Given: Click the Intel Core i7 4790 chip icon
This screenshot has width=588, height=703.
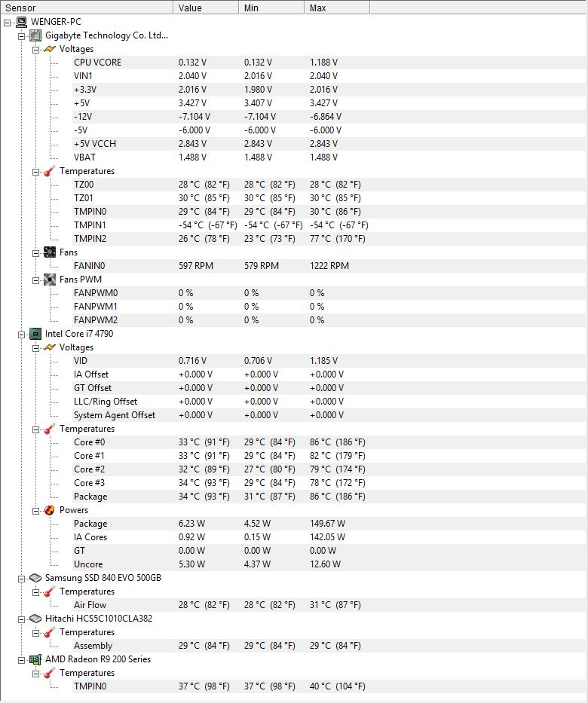Looking at the screenshot, I should (35, 334).
